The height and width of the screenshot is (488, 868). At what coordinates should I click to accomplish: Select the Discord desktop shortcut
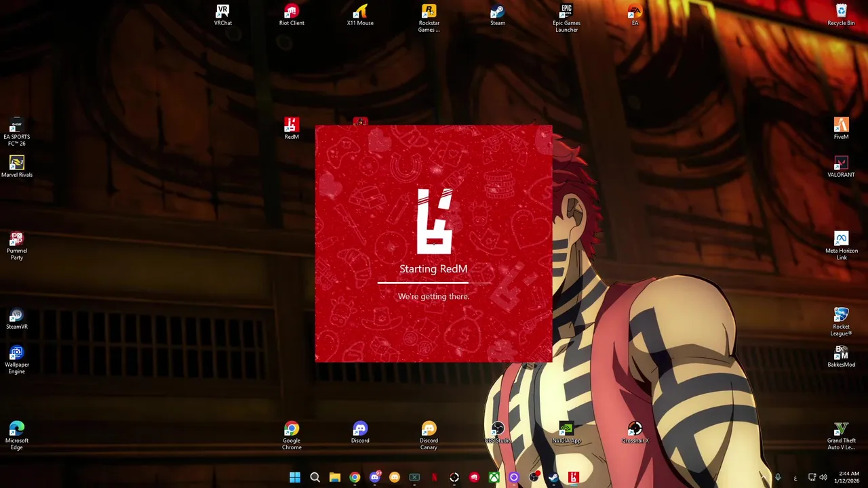(360, 433)
